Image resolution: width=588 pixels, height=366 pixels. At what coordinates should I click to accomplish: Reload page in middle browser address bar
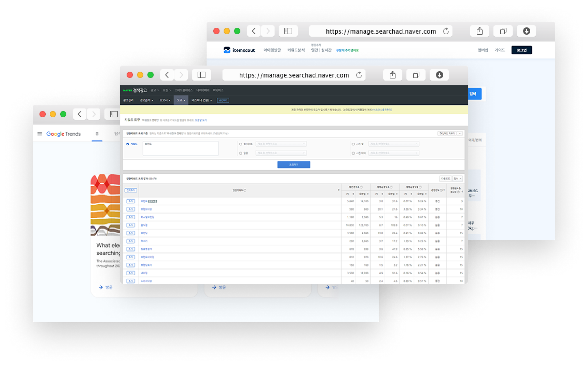[x=359, y=75]
